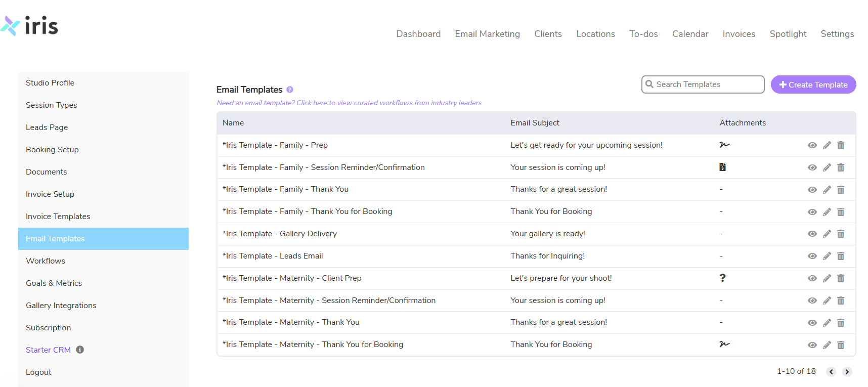
Task: Open the Email Marketing menu
Action: tap(487, 34)
